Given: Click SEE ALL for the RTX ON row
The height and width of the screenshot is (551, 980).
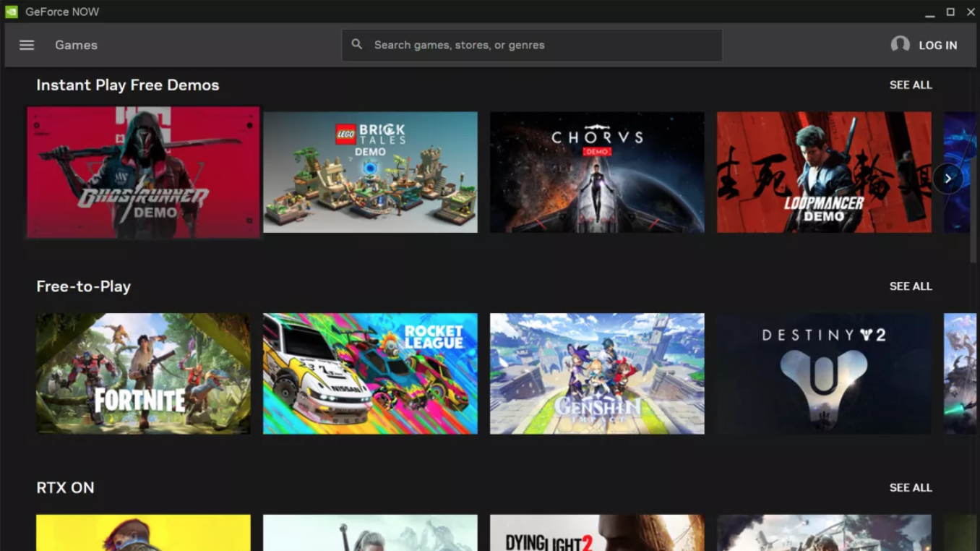Looking at the screenshot, I should (x=911, y=487).
